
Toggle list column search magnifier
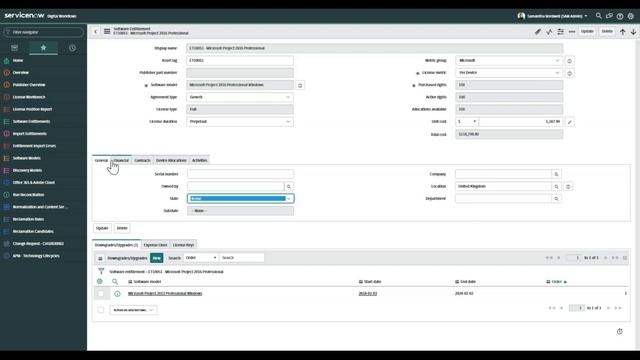[x=115, y=281]
